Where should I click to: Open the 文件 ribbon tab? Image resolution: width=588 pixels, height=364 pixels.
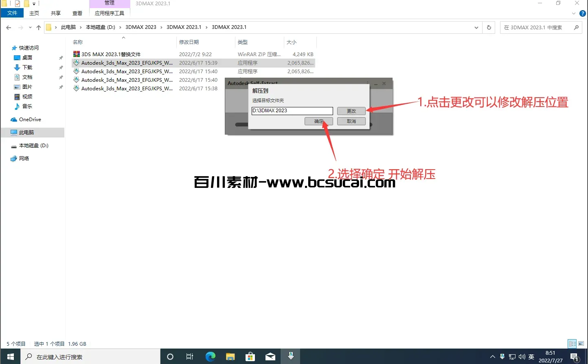tap(12, 13)
